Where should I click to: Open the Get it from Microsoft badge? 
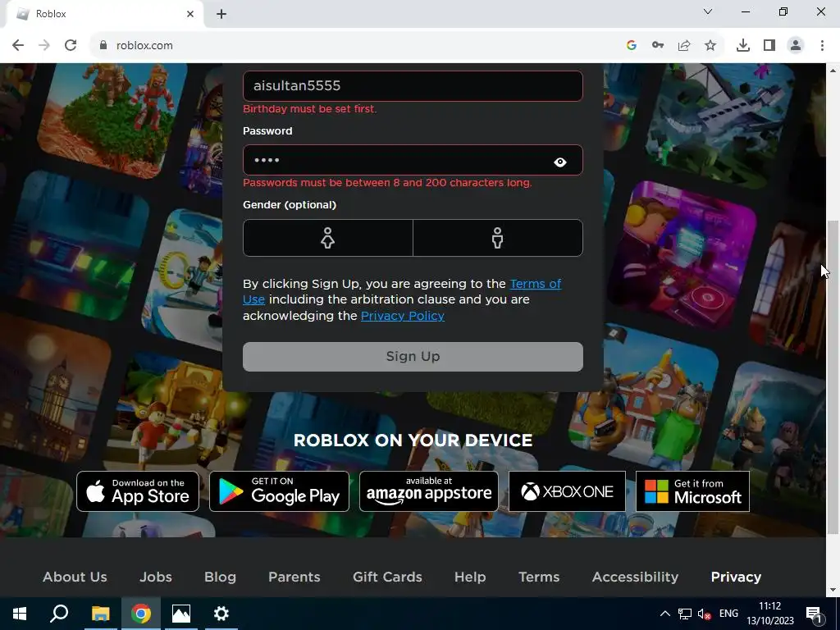(x=692, y=491)
